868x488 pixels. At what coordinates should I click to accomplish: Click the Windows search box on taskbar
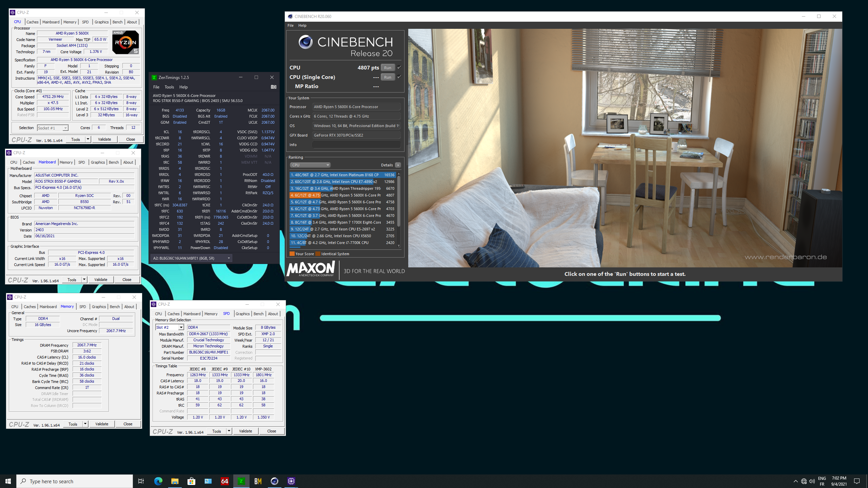pyautogui.click(x=75, y=481)
